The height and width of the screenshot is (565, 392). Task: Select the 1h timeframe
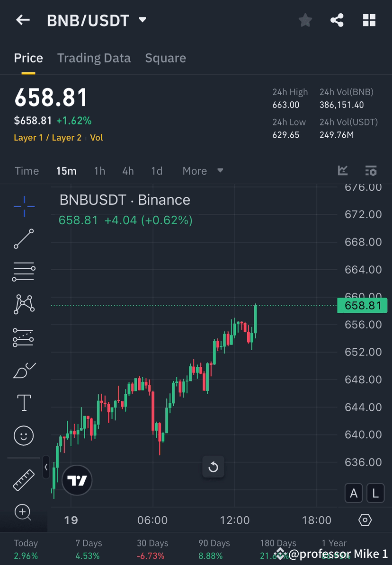coord(99,171)
